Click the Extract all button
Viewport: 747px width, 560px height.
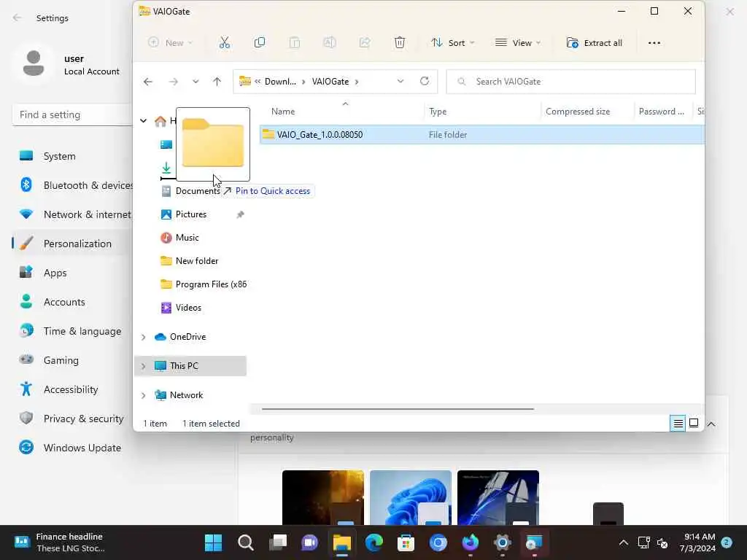pos(594,43)
